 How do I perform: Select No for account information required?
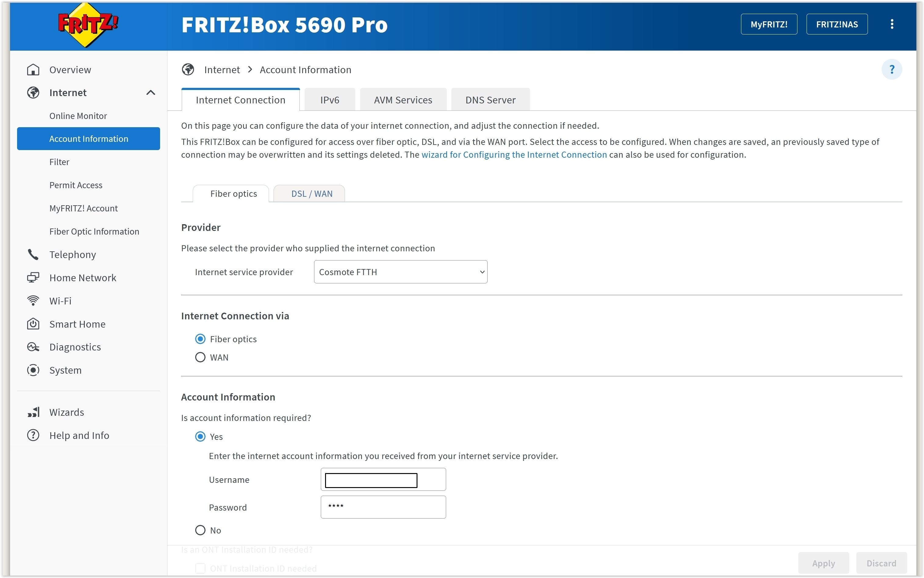click(x=200, y=530)
